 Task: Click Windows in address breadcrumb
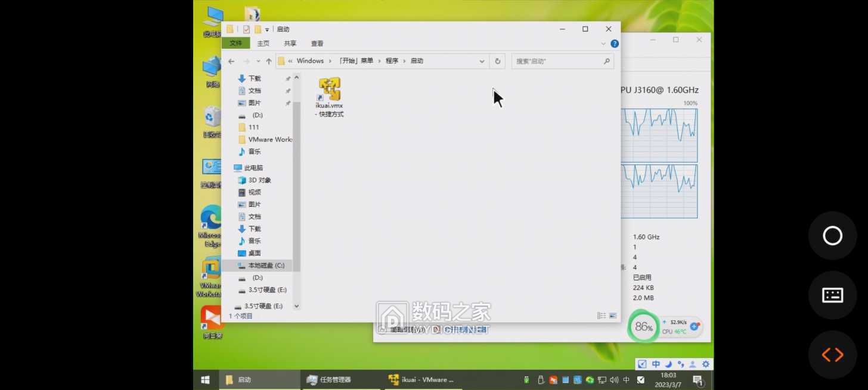310,61
